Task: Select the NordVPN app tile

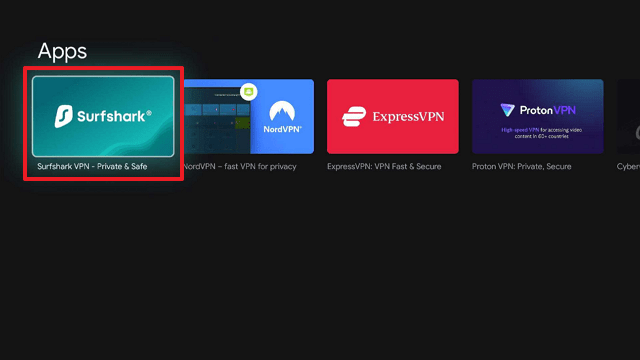Action: coord(249,116)
